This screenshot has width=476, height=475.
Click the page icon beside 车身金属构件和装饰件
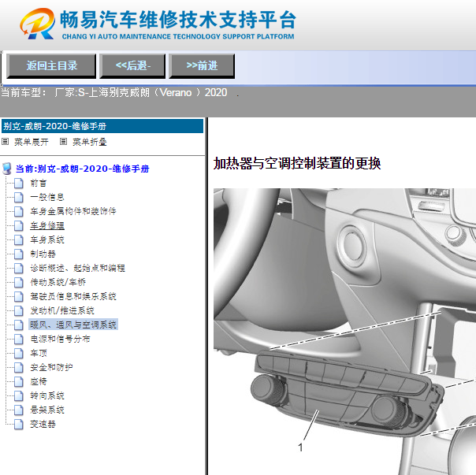point(18,211)
